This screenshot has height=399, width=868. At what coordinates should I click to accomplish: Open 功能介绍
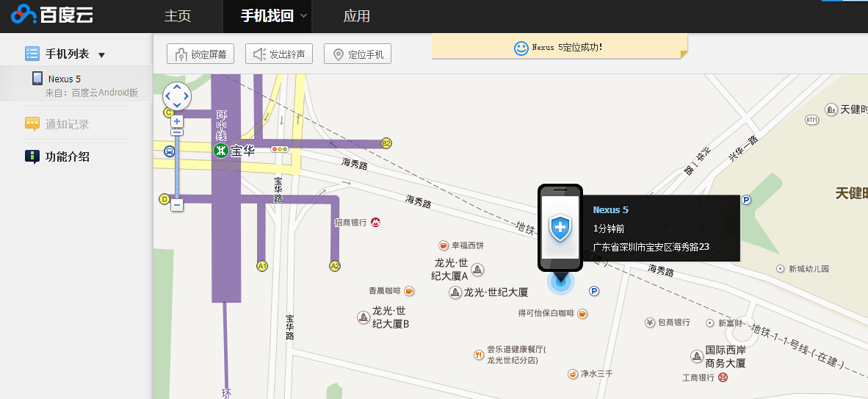pyautogui.click(x=67, y=157)
